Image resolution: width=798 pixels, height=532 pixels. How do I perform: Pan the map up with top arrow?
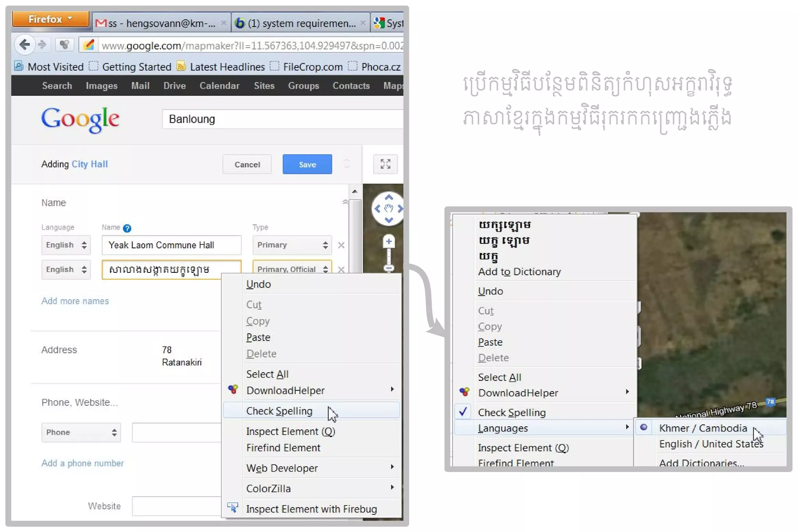[x=388, y=197]
